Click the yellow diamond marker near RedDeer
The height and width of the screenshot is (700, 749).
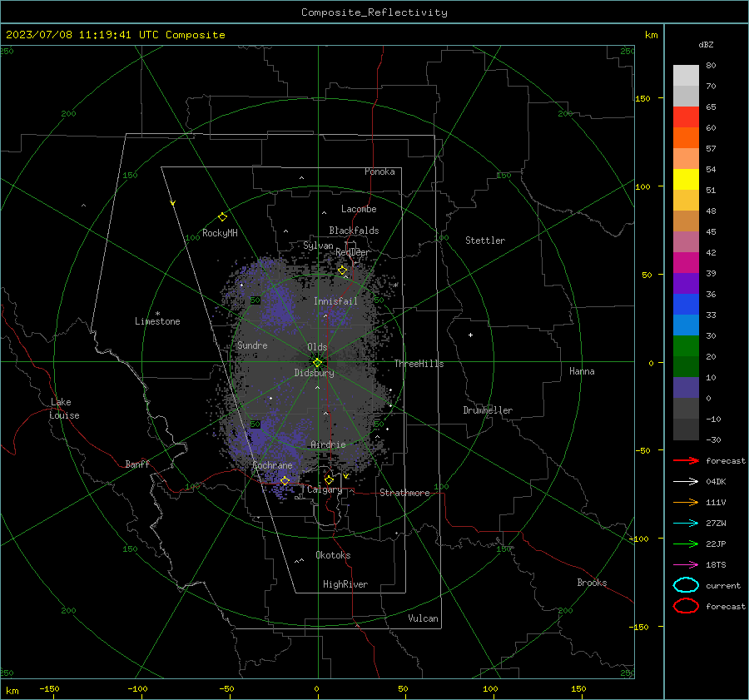[342, 271]
